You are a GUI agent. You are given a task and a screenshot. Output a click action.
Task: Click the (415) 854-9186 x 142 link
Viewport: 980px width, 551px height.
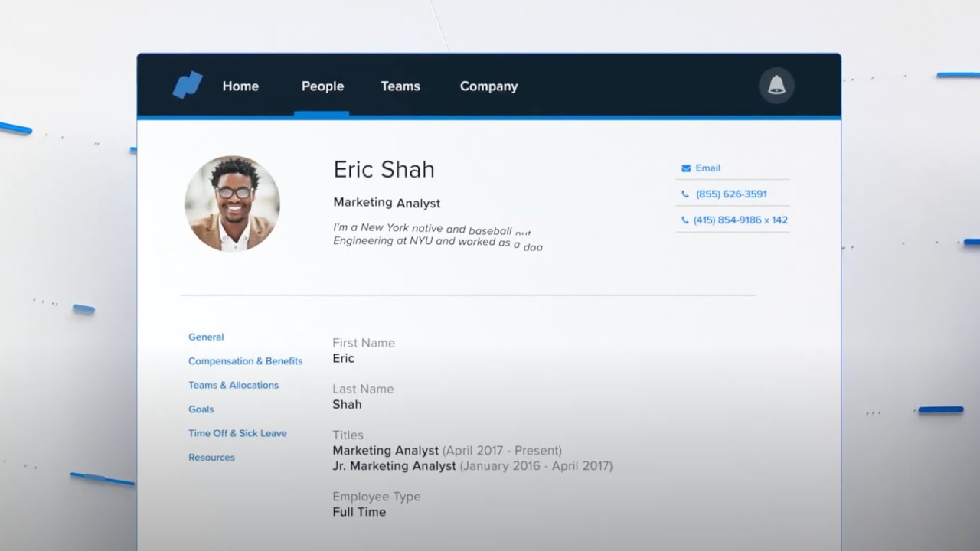pyautogui.click(x=740, y=220)
